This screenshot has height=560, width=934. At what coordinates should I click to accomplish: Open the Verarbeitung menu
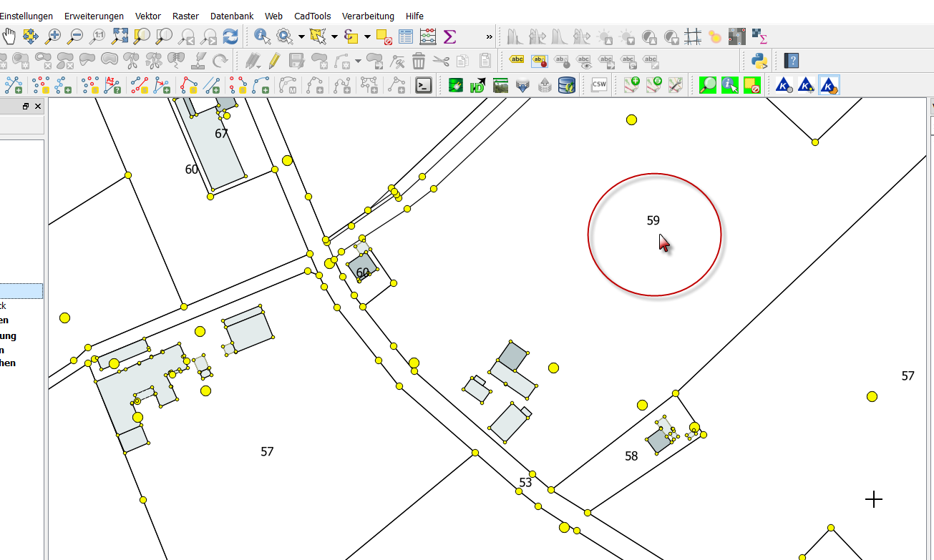click(x=368, y=16)
